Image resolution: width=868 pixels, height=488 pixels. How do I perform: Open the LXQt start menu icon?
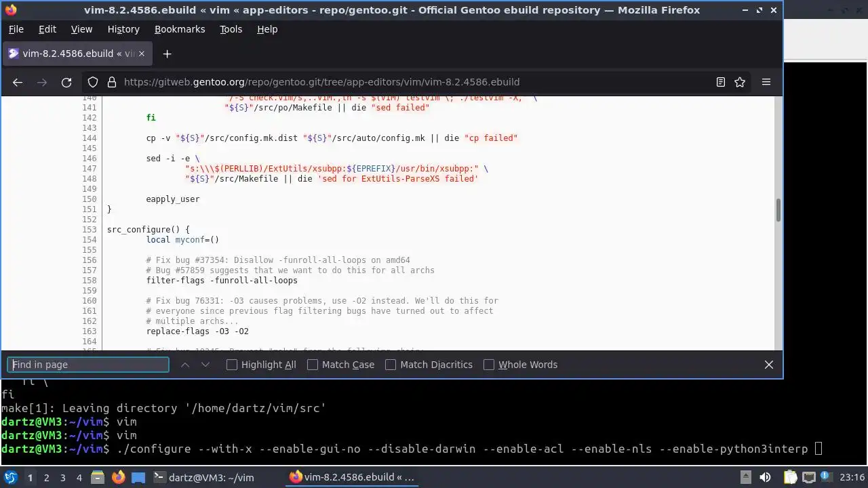(10, 477)
